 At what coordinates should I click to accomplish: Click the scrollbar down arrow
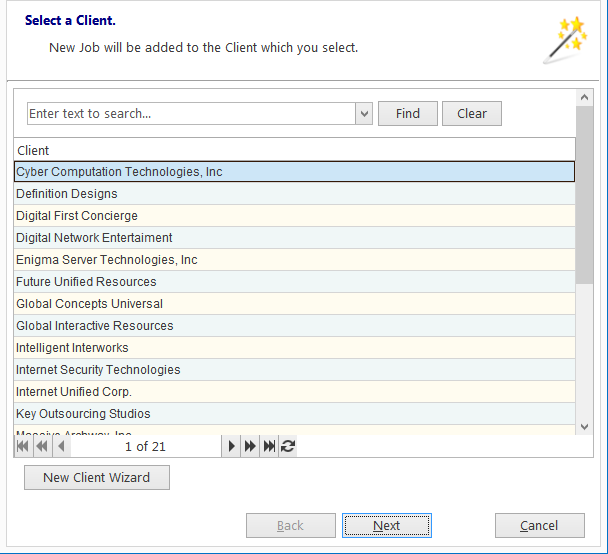pyautogui.click(x=585, y=427)
